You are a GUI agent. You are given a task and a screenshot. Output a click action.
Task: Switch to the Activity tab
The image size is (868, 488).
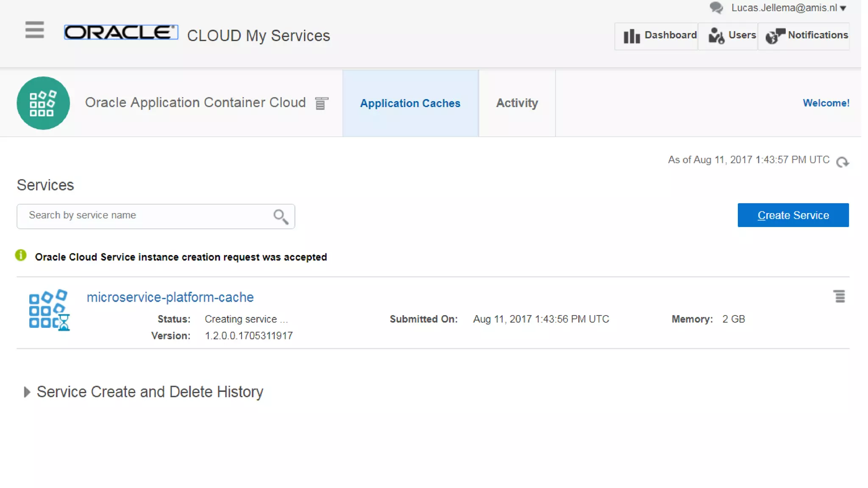(x=517, y=103)
